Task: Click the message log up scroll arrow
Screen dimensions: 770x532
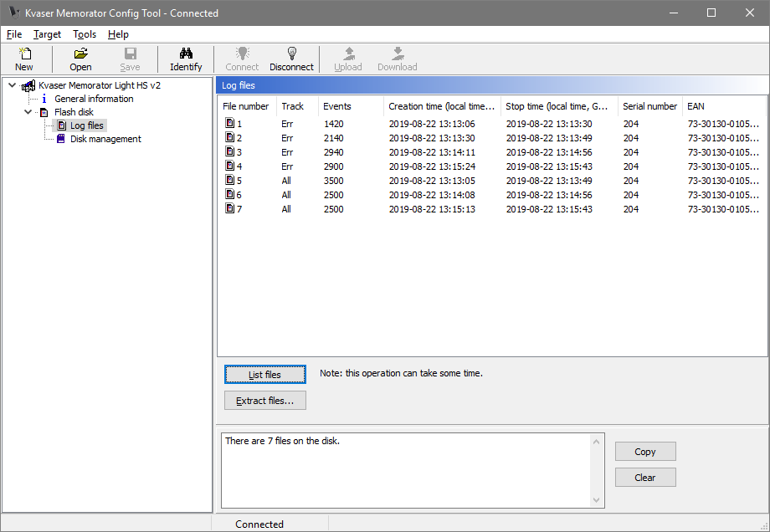Action: pyautogui.click(x=596, y=442)
